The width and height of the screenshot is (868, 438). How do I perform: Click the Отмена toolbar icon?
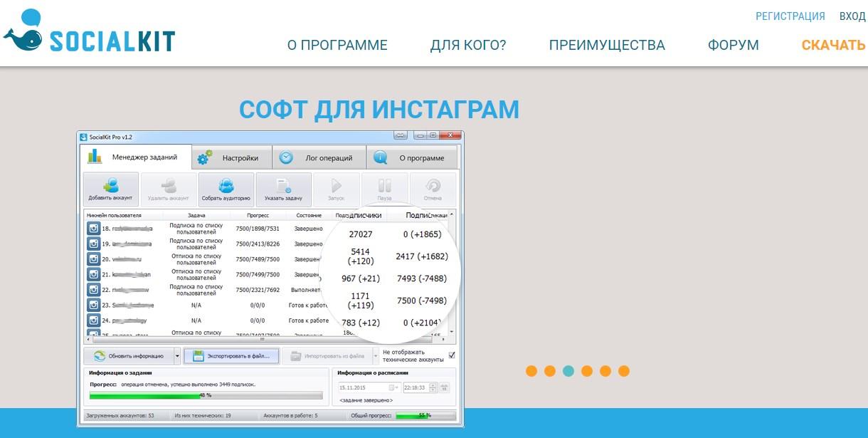point(433,186)
